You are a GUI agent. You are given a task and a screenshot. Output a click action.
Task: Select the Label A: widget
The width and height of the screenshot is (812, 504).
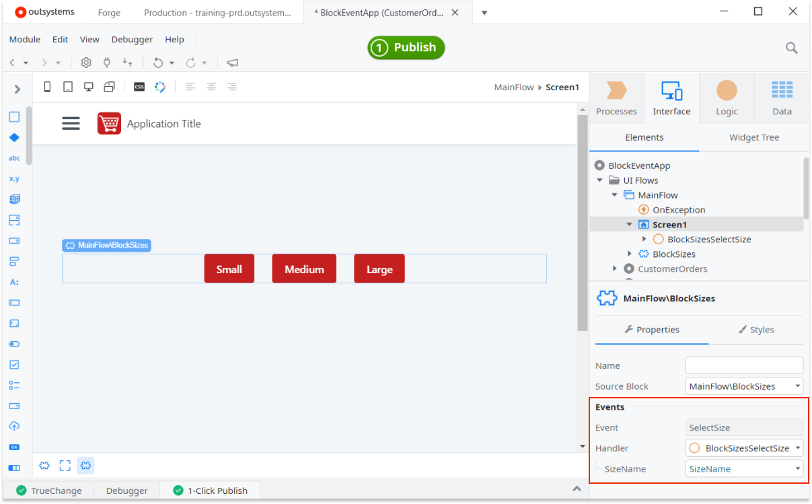14,282
